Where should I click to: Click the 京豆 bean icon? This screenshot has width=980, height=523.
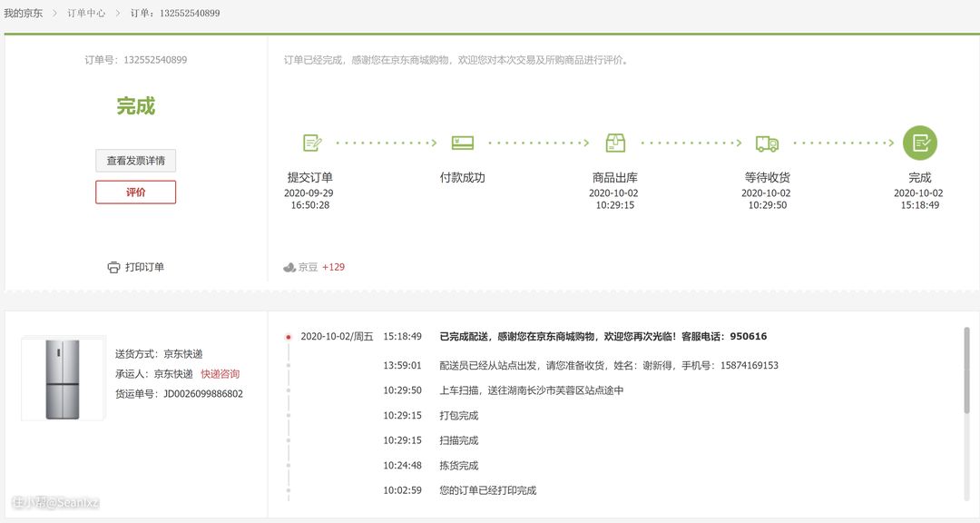pyautogui.click(x=289, y=267)
